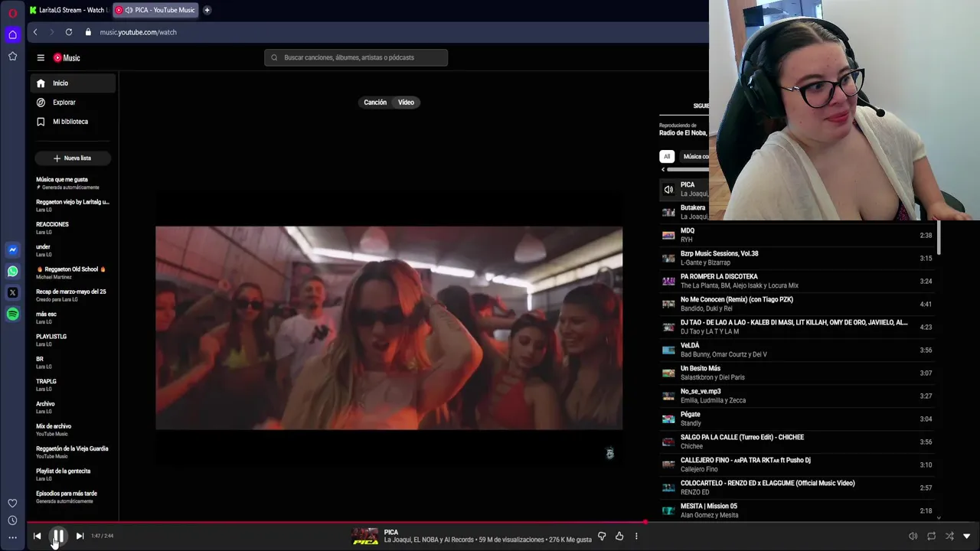Dislike the song PICA
The width and height of the screenshot is (980, 551).
(602, 536)
